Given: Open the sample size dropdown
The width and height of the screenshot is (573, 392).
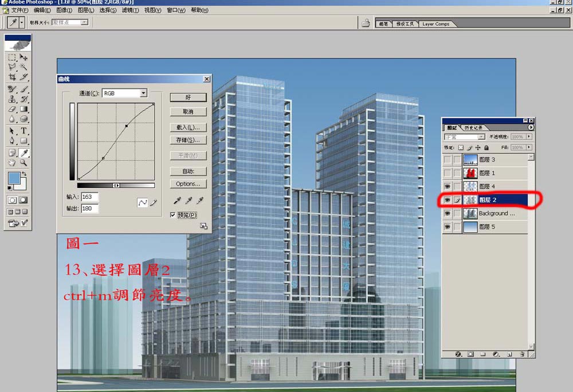Looking at the screenshot, I should [x=84, y=22].
